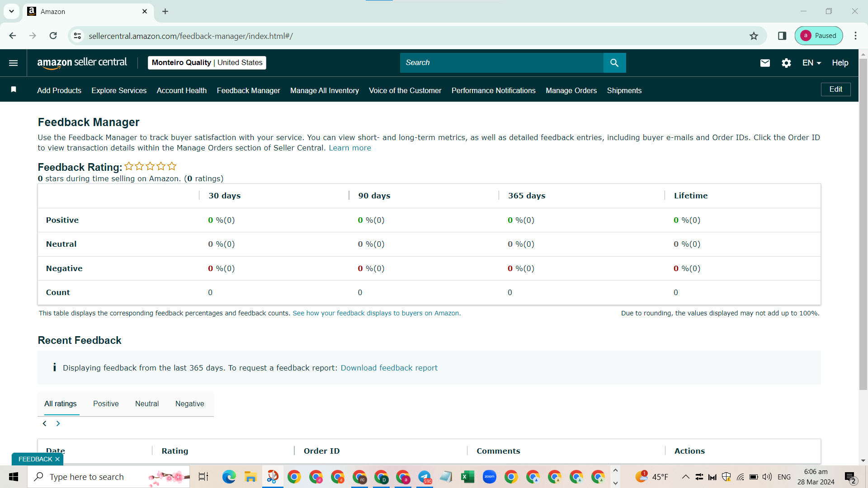Open the weather widget showing 45°F
868x488 pixels.
coord(651,477)
